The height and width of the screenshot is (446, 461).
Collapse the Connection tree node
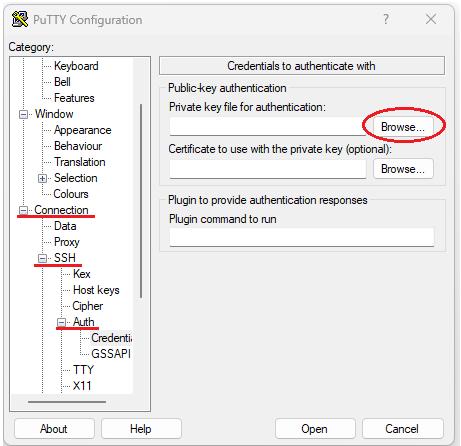coord(23,210)
